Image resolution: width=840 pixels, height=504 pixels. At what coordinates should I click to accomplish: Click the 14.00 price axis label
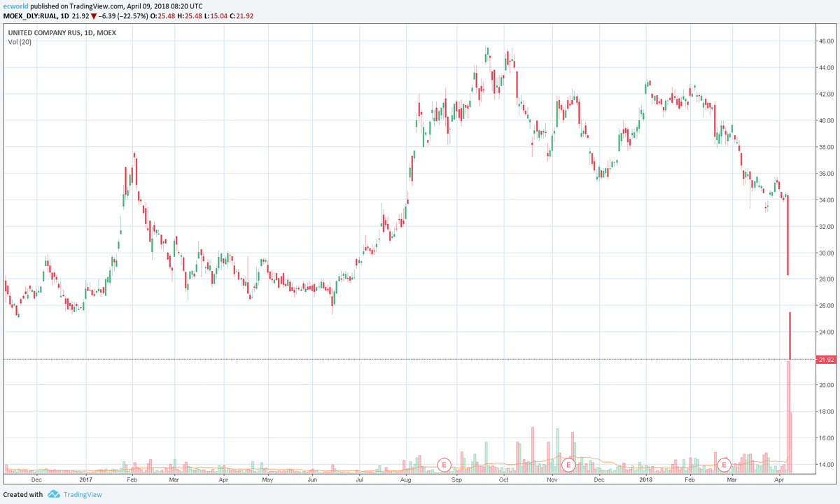pos(826,465)
